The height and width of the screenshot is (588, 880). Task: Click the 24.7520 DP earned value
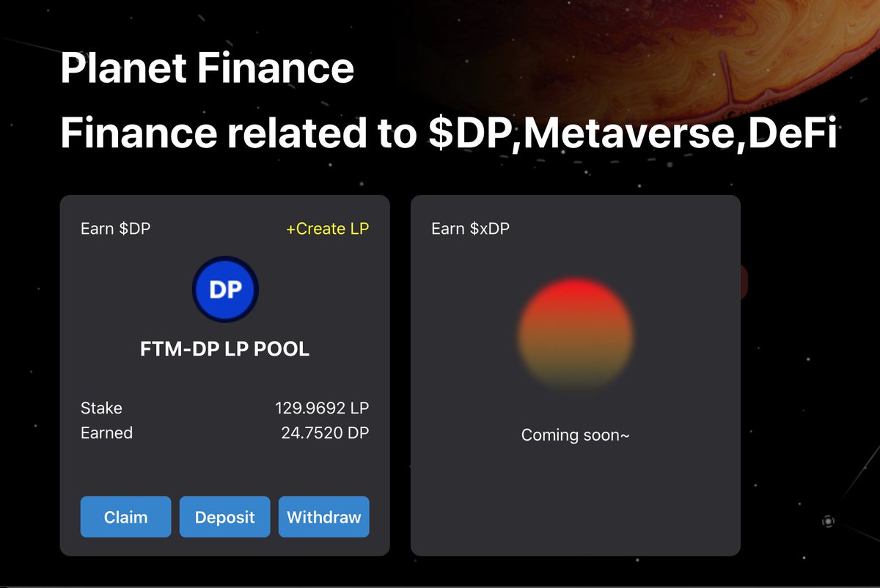(325, 433)
